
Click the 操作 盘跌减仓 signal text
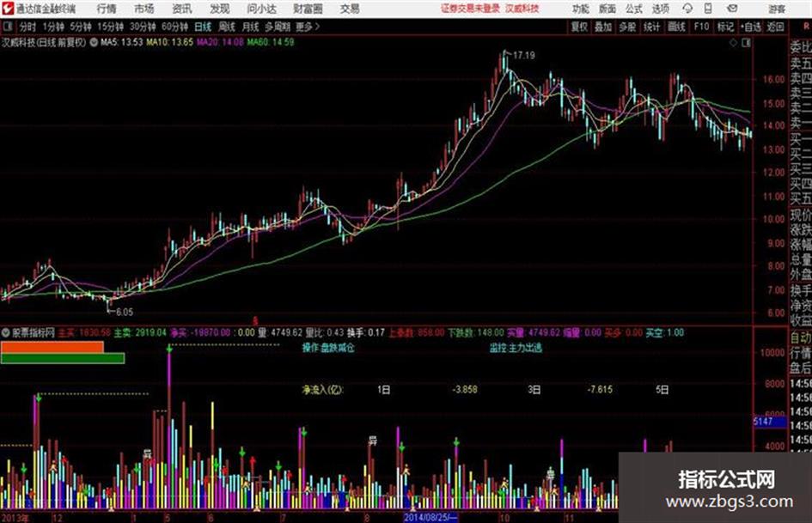coord(328,348)
